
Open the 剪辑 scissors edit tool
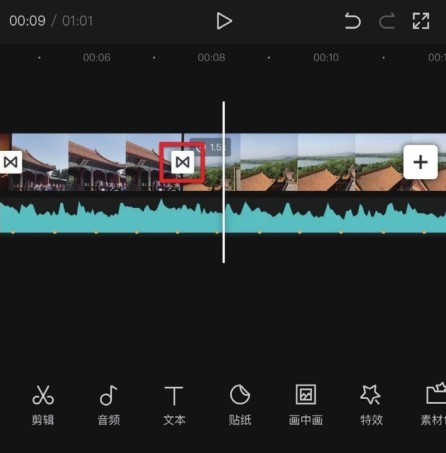[43, 405]
